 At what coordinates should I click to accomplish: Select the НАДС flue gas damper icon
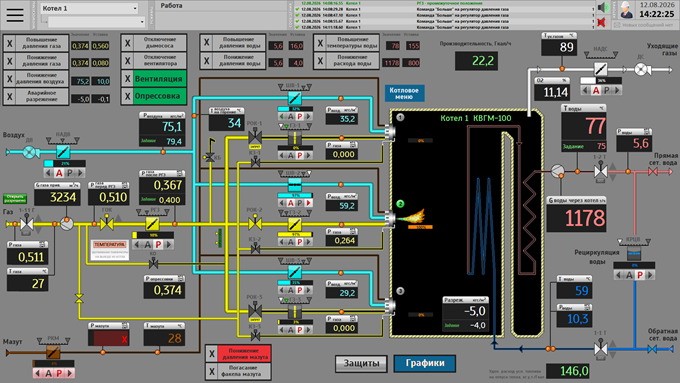click(600, 69)
